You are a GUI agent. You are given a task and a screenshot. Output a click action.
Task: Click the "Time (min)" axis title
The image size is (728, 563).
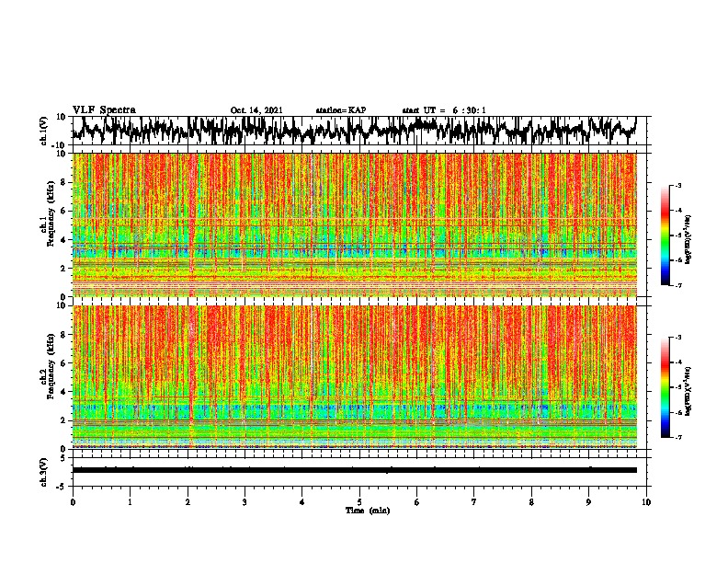[368, 511]
